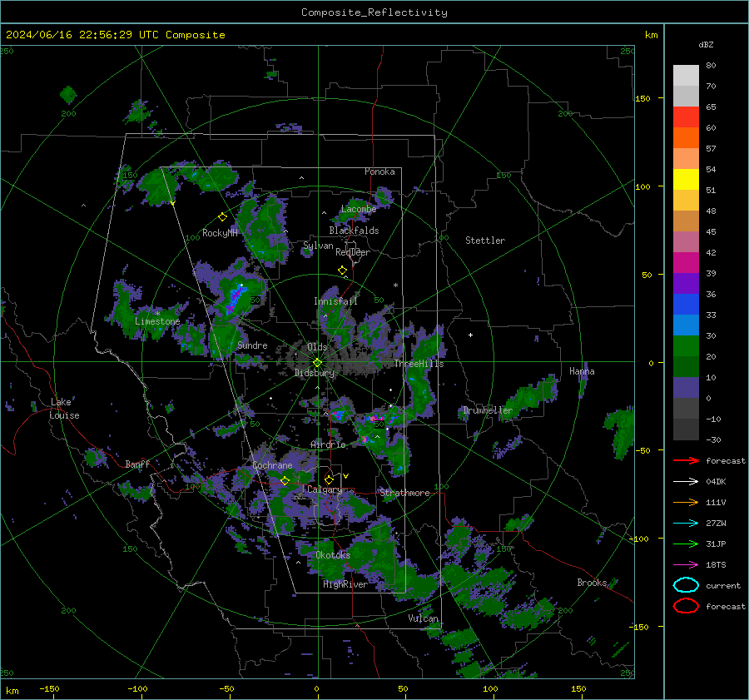Click the red forecast ellipse icon
Viewport: 749px width, 700px height.
[686, 606]
